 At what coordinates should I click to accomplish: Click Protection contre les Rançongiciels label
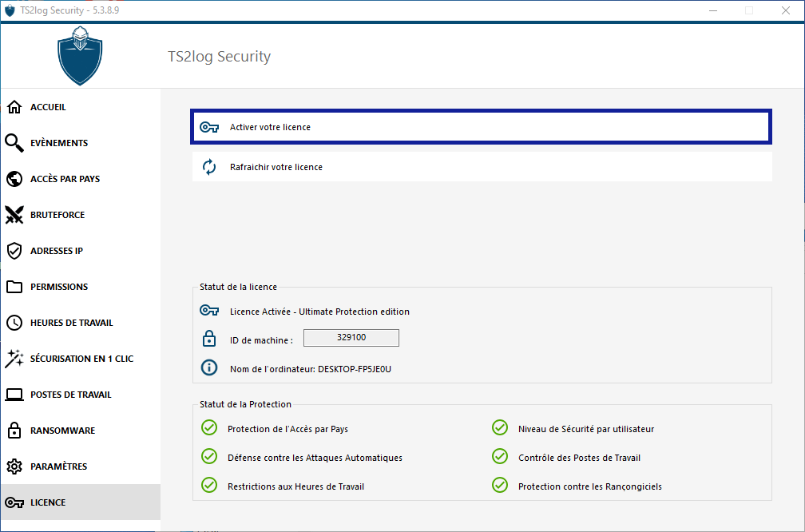(x=590, y=486)
